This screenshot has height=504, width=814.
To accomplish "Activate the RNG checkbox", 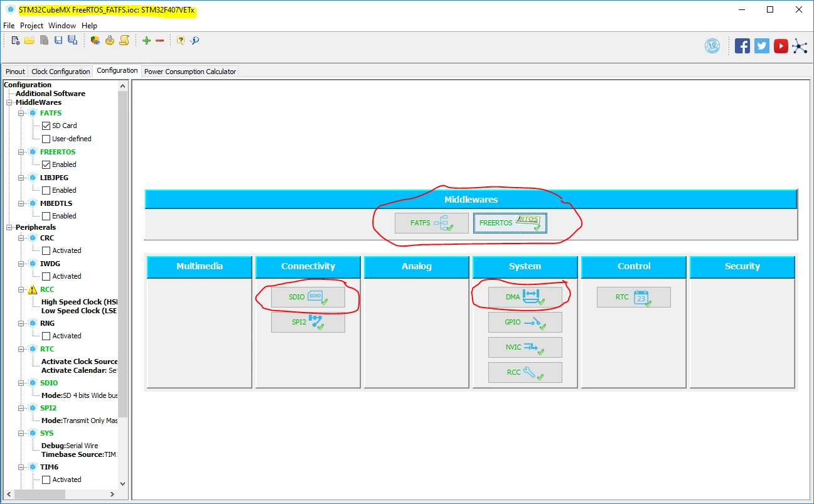I will tap(46, 336).
